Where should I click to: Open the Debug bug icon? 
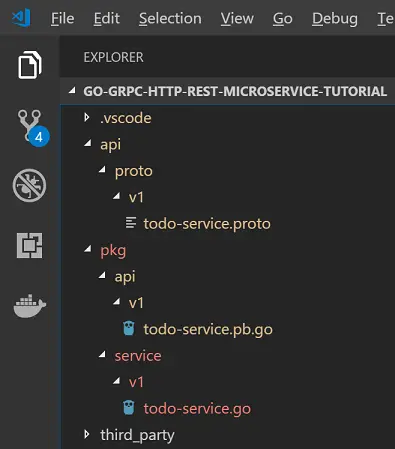29,185
